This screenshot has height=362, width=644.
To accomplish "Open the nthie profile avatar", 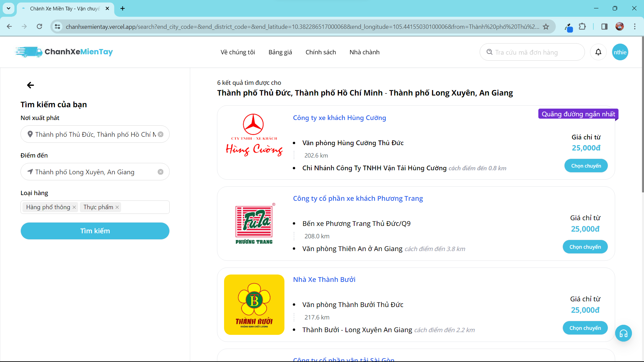I will point(620,52).
